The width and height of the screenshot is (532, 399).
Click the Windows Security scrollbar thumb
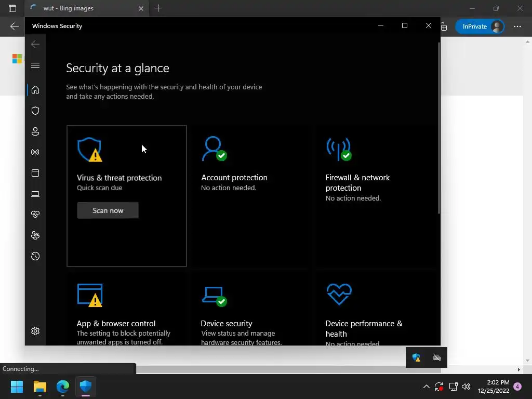[439, 127]
